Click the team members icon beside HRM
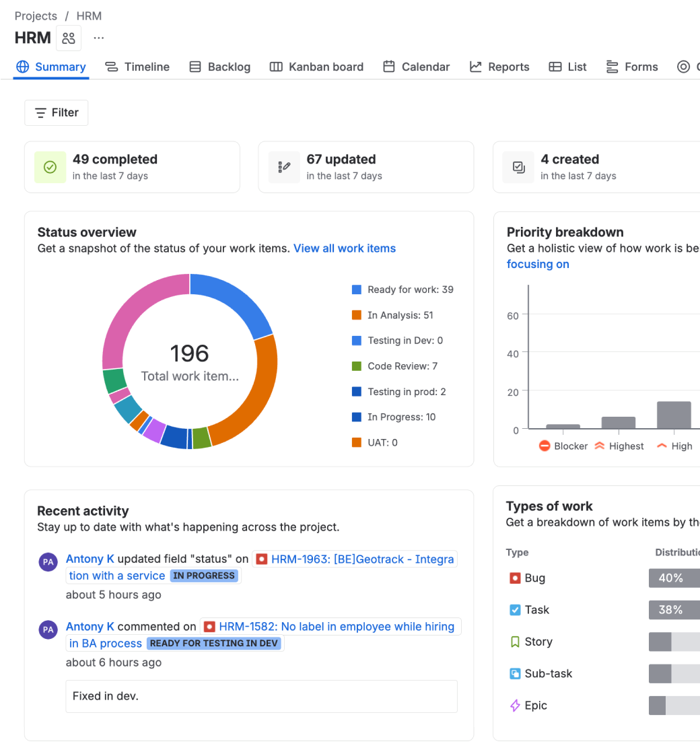Image resolution: width=700 pixels, height=754 pixels. (68, 38)
